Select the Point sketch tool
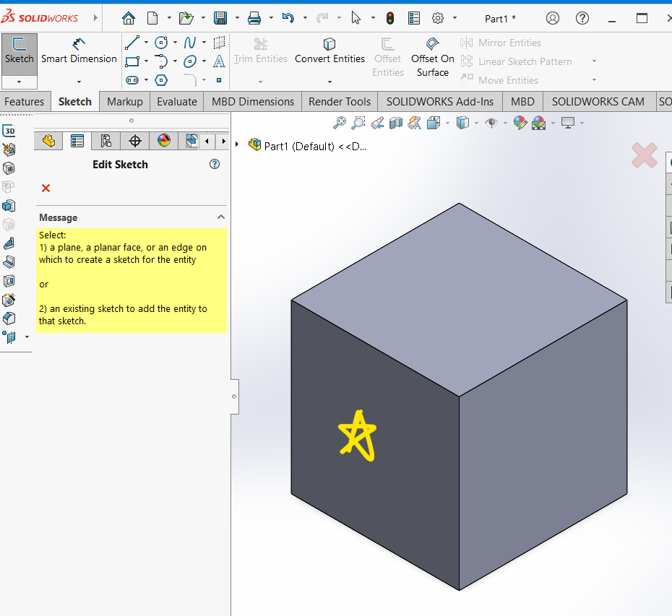 click(219, 80)
